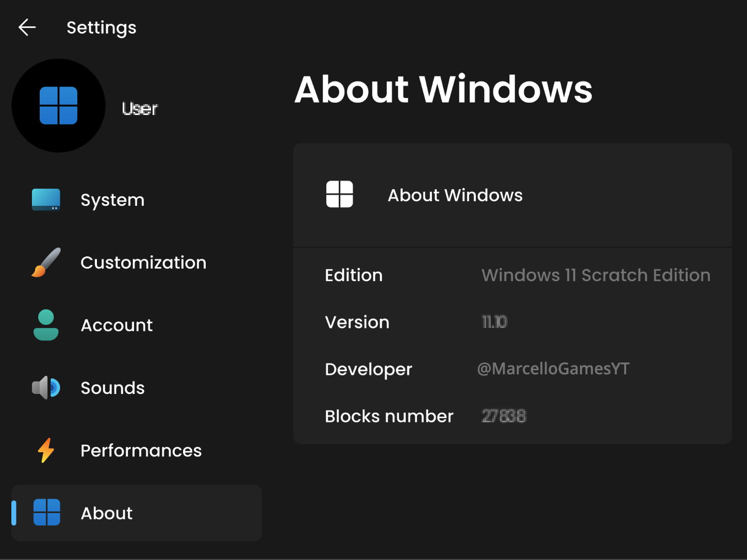Click the blue Windows icon beside About
This screenshot has width=747, height=560.
tap(47, 513)
